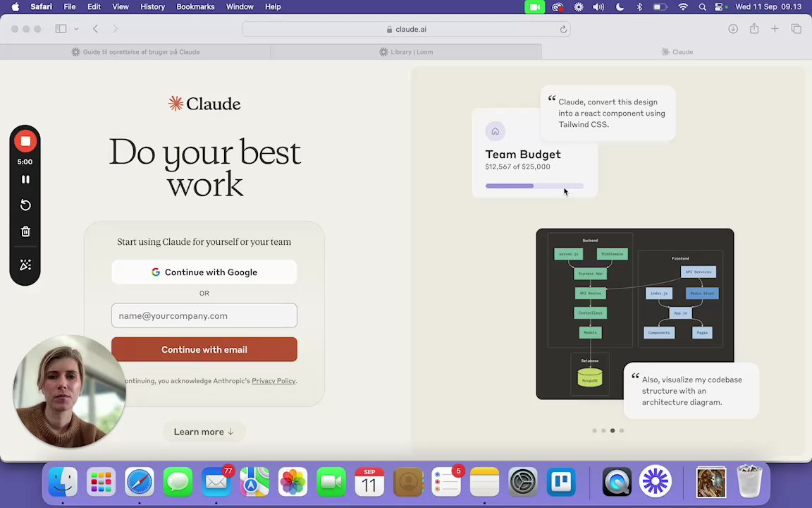Open the Loom confetti effects tool
The image size is (812, 508).
coord(25,265)
